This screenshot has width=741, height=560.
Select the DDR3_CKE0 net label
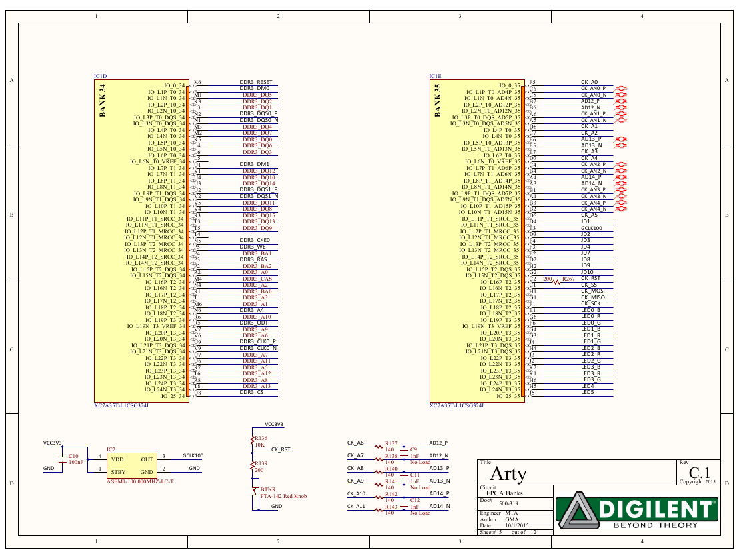point(255,240)
